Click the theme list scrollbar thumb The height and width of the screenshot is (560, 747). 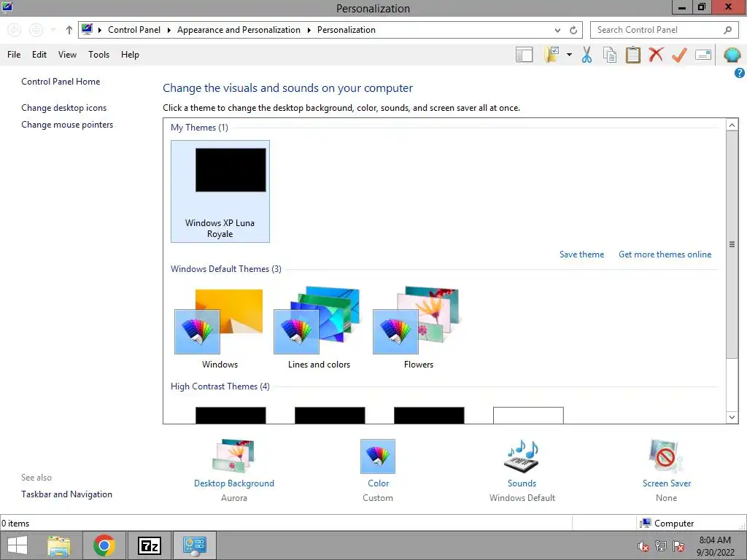732,244
